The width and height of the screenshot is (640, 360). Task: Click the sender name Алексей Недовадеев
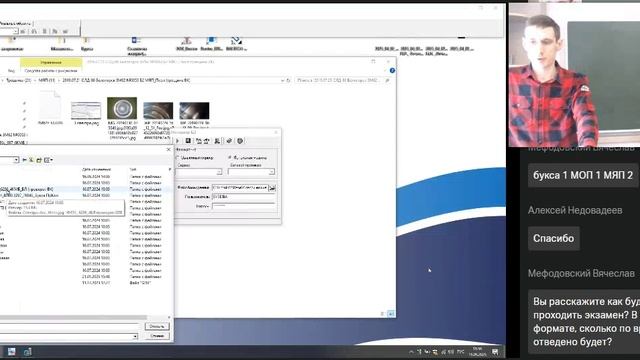(x=575, y=210)
